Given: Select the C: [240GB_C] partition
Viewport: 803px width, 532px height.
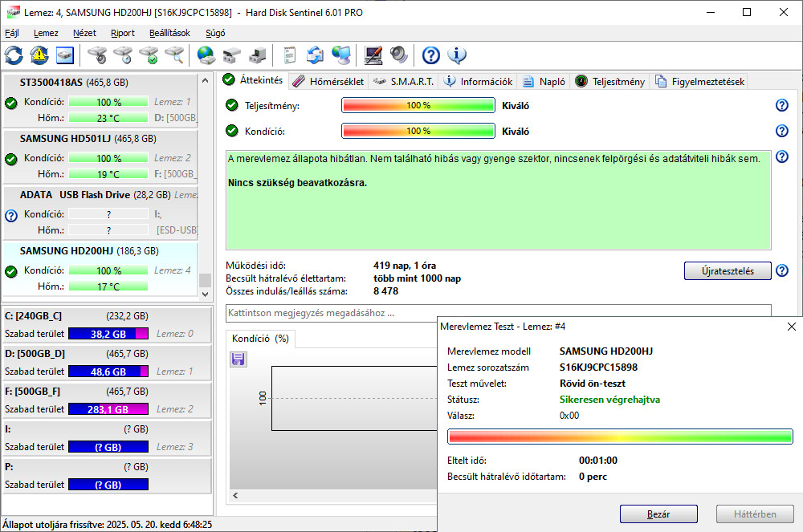Looking at the screenshot, I should (x=107, y=325).
